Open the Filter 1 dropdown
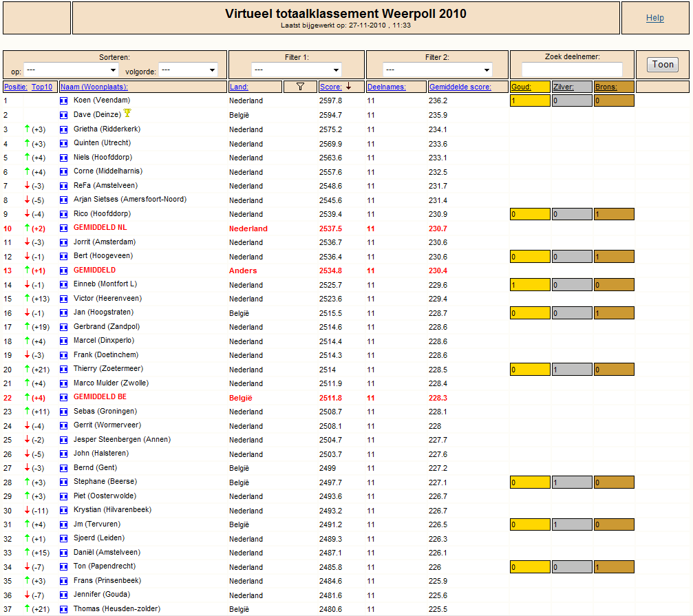Screen dimensions: 693x616 click(296, 70)
